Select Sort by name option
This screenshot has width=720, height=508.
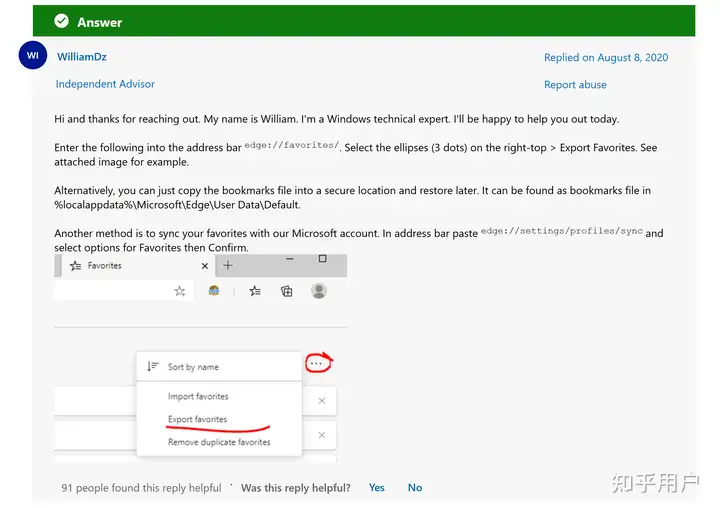point(192,367)
